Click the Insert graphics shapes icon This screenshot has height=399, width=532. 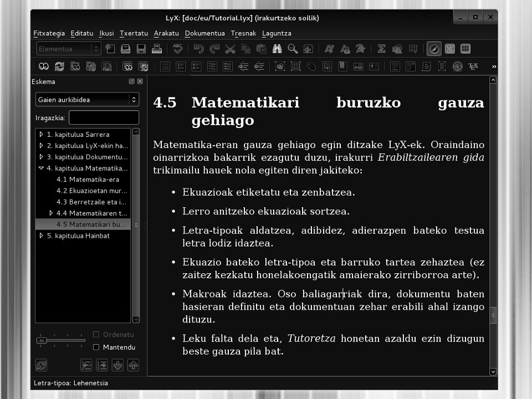point(397,49)
